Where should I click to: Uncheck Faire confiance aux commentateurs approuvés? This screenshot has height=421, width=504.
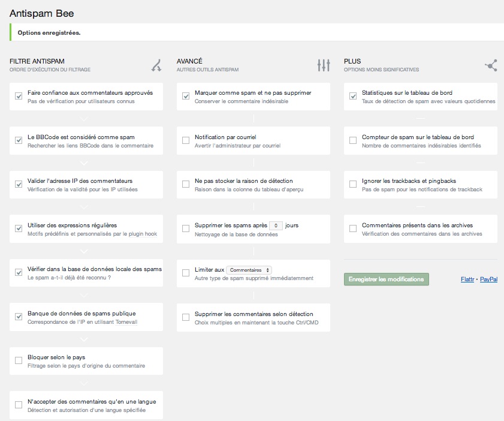[19, 96]
